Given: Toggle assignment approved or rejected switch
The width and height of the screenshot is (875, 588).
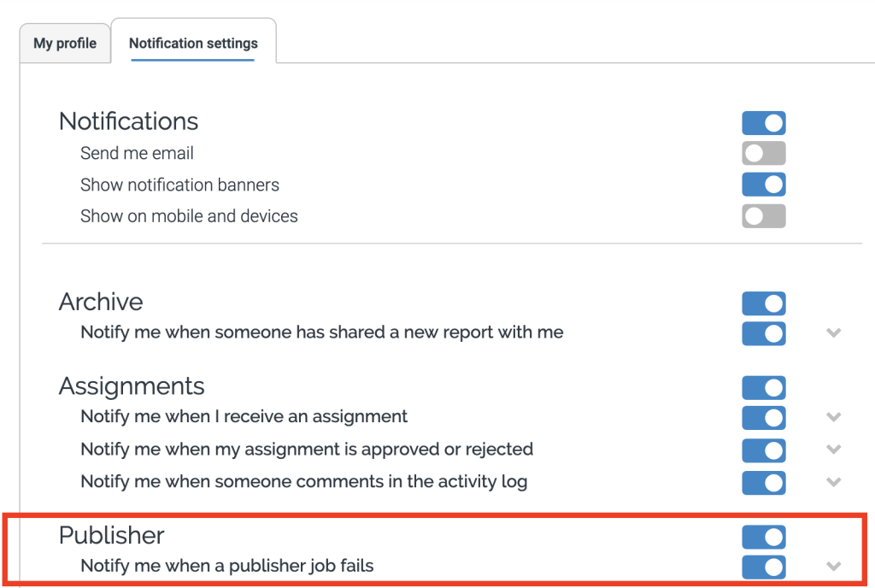Looking at the screenshot, I should (x=763, y=450).
